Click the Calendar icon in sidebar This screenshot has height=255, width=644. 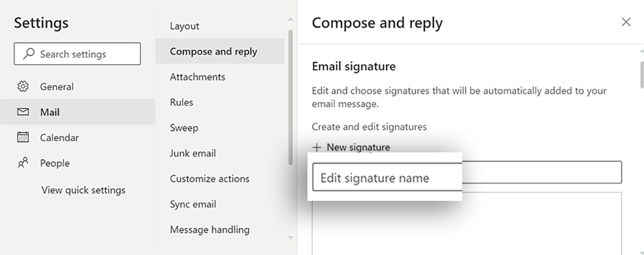(23, 137)
